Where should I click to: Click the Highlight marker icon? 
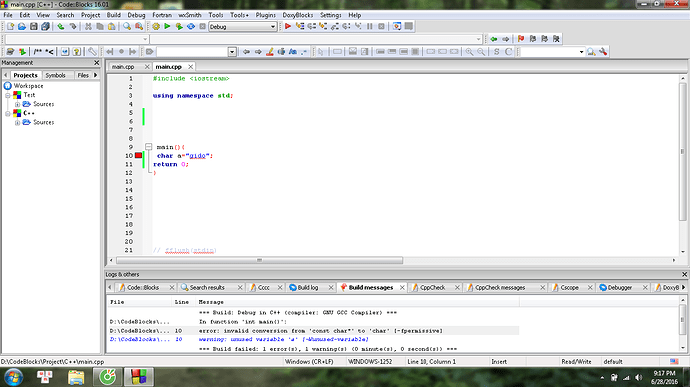(270, 52)
